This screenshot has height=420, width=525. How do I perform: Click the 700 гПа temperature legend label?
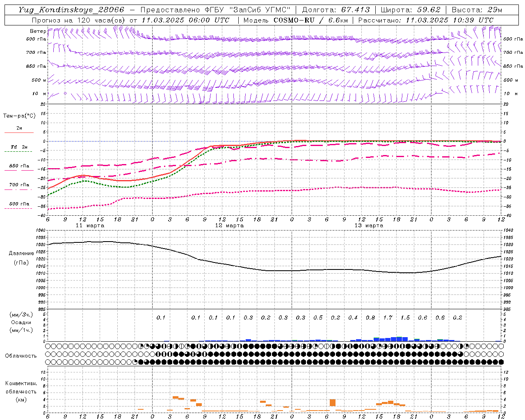[x=19, y=185]
